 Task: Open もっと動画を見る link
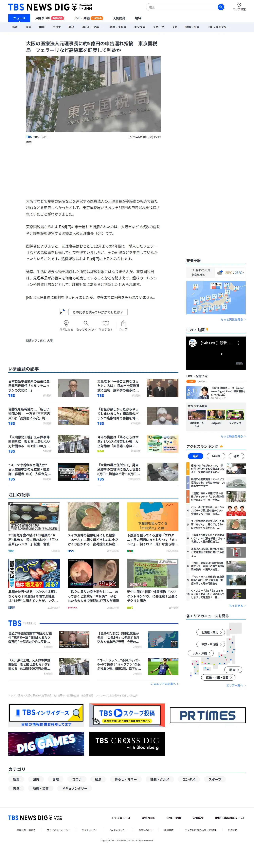click(x=233, y=436)
